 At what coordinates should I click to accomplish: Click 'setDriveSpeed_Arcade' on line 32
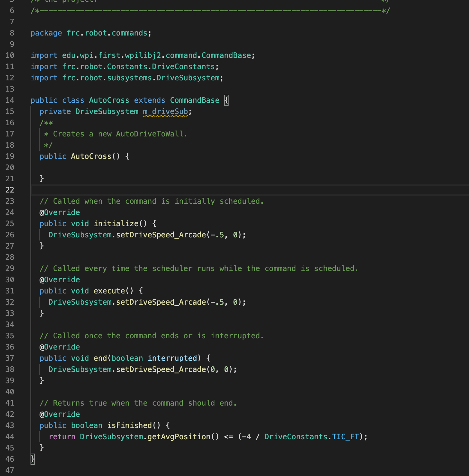pyautogui.click(x=161, y=302)
